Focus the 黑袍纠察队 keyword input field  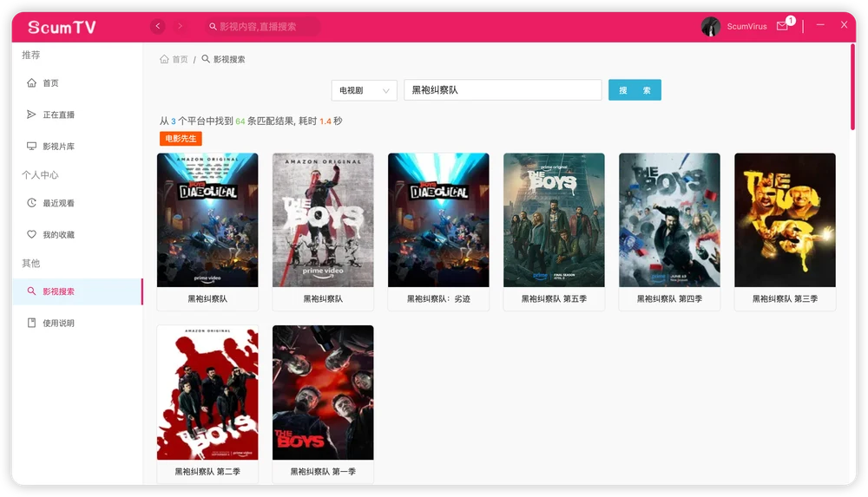point(503,90)
